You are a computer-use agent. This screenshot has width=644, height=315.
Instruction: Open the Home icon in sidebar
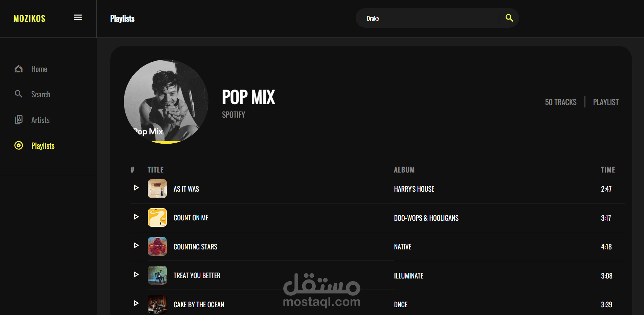[19, 69]
